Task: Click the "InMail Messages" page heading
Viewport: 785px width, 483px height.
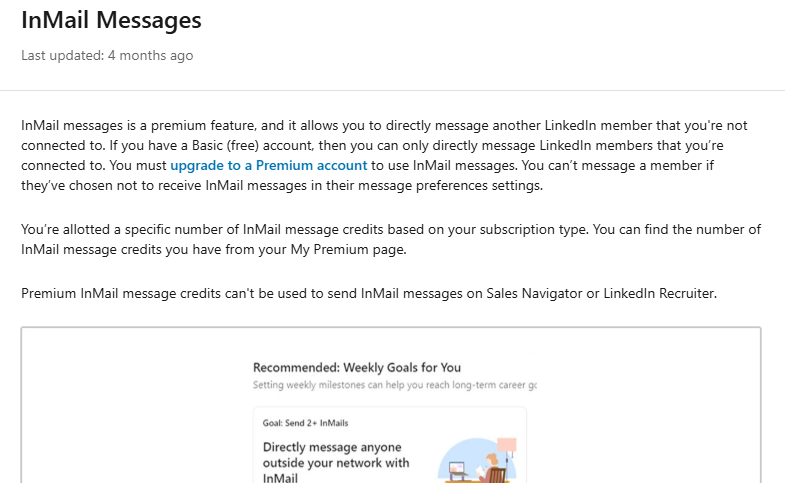Action: (111, 21)
